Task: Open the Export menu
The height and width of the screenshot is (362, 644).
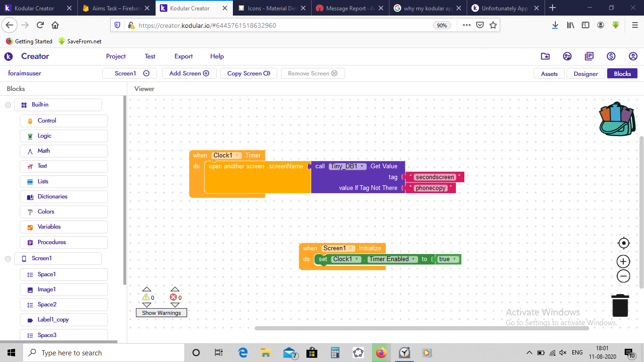Action: [183, 56]
